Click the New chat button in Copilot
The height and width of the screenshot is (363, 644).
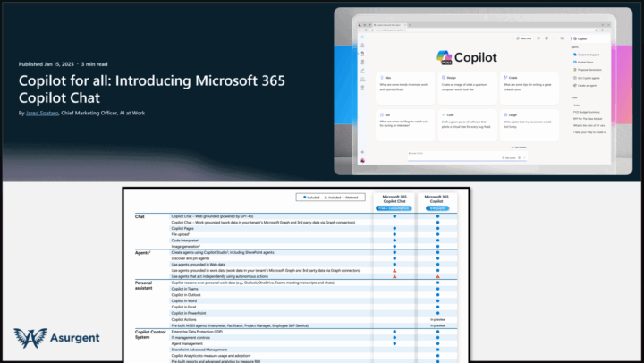tap(523, 38)
